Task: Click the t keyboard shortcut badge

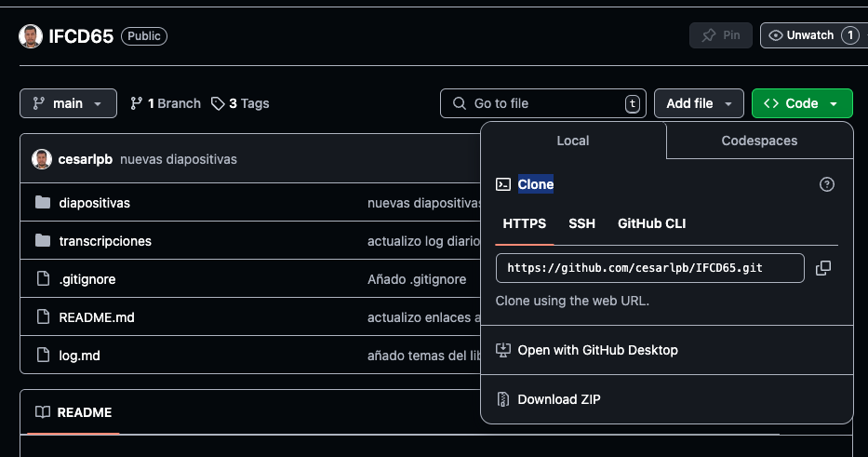Action: tap(633, 103)
